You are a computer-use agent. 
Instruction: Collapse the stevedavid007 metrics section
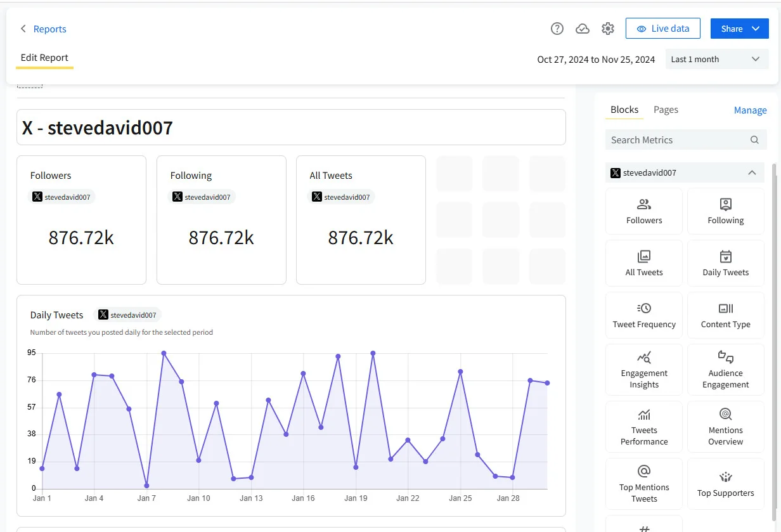752,172
